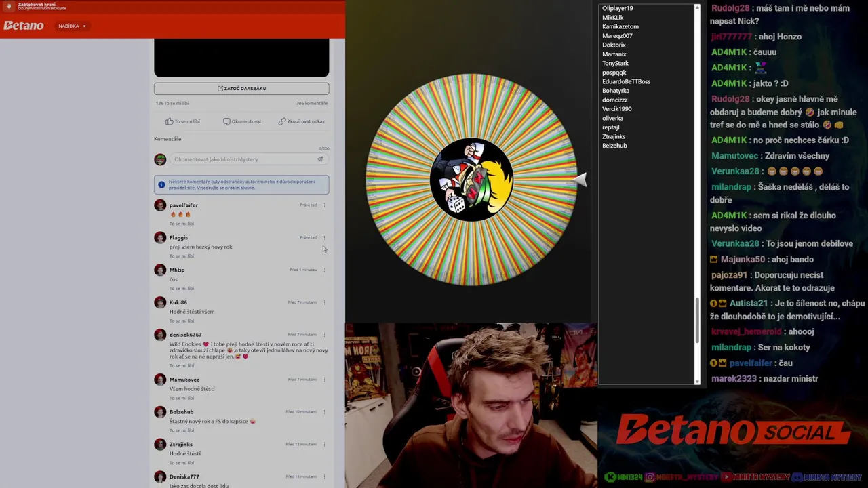
Task: Click the wheel pointer arrow
Action: pos(580,180)
